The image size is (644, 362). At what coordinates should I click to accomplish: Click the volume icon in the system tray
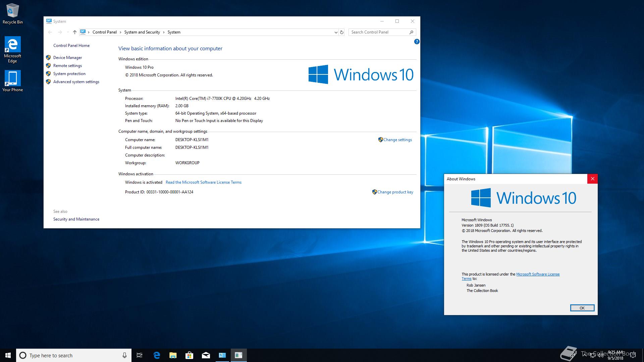pyautogui.click(x=600, y=355)
